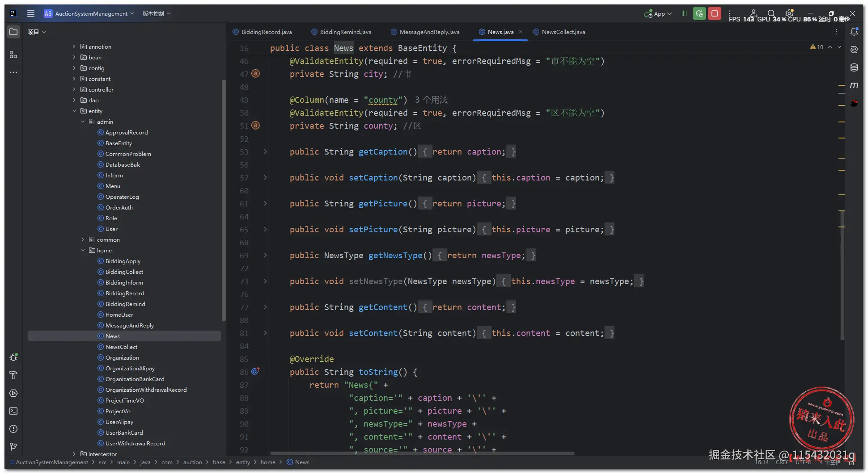The image size is (868, 474).
Task: Expand the controller folder
Action: [x=74, y=89]
